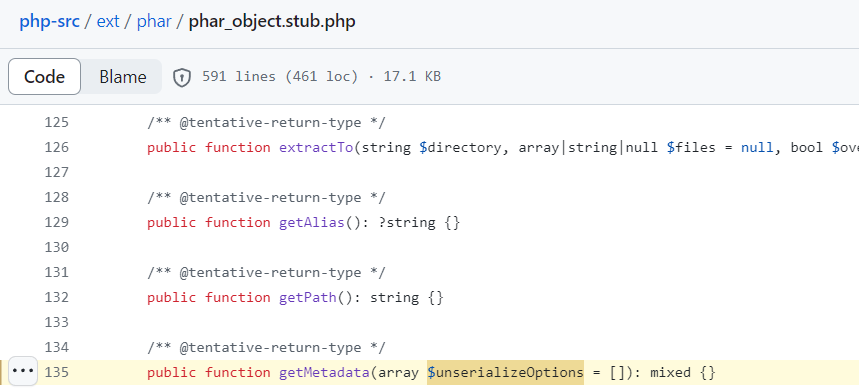This screenshot has width=859, height=392.
Task: Select line number 126
Action: coord(56,147)
